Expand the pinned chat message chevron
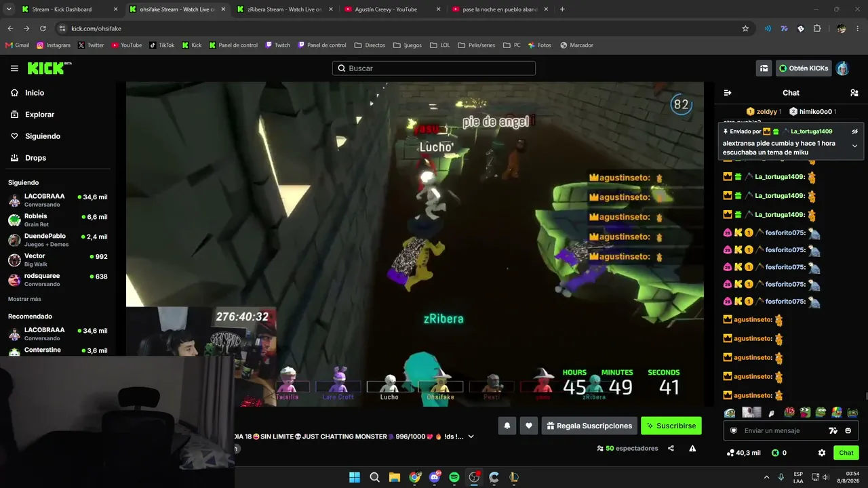Viewport: 868px width, 488px height. (x=855, y=146)
